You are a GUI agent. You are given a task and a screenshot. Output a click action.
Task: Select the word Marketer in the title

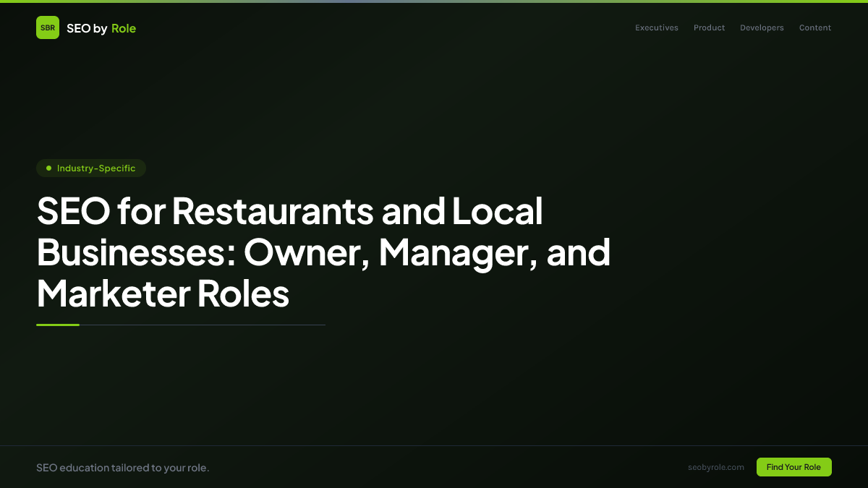click(116, 294)
